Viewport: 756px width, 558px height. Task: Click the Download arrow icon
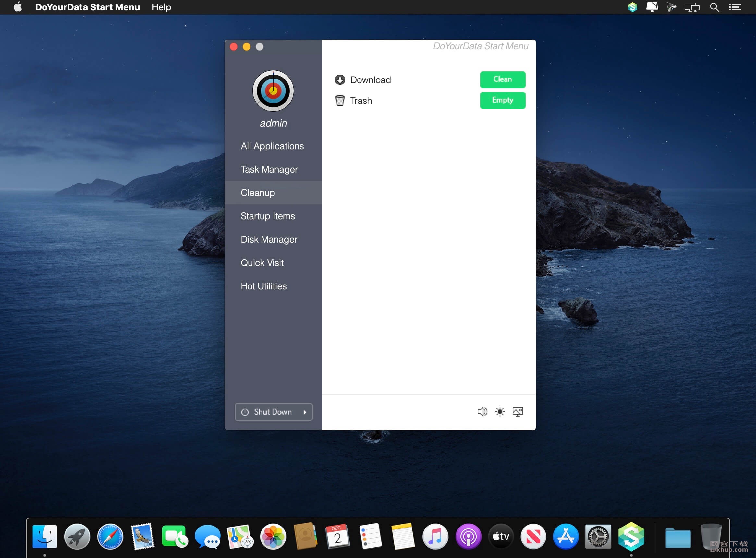point(340,80)
